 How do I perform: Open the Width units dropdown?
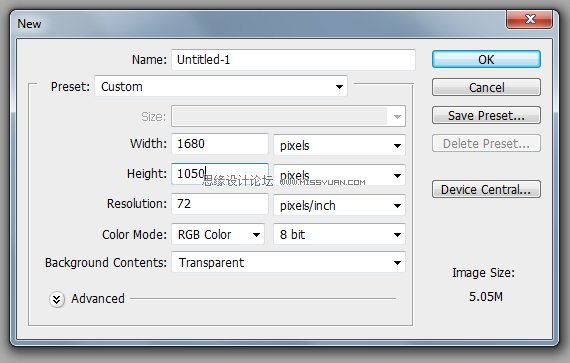339,145
